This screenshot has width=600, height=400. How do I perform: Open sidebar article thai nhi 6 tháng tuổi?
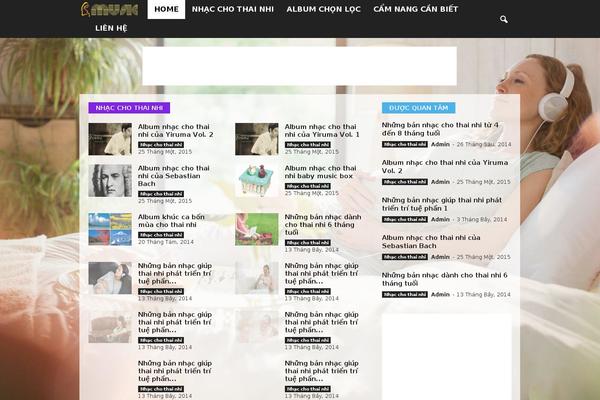point(444,279)
